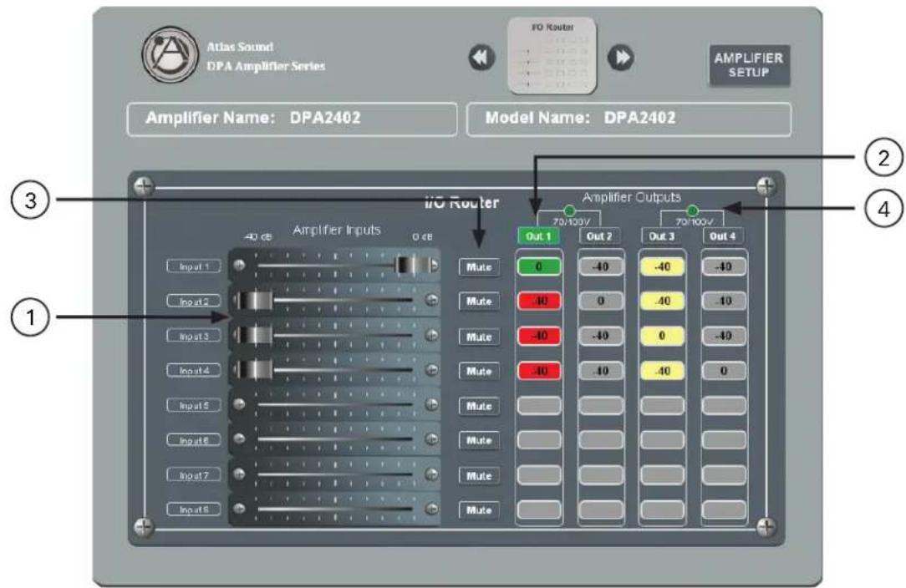Image resolution: width=906 pixels, height=588 pixels.
Task: Click the Input 4 slider handle
Action: pyautogui.click(x=255, y=370)
